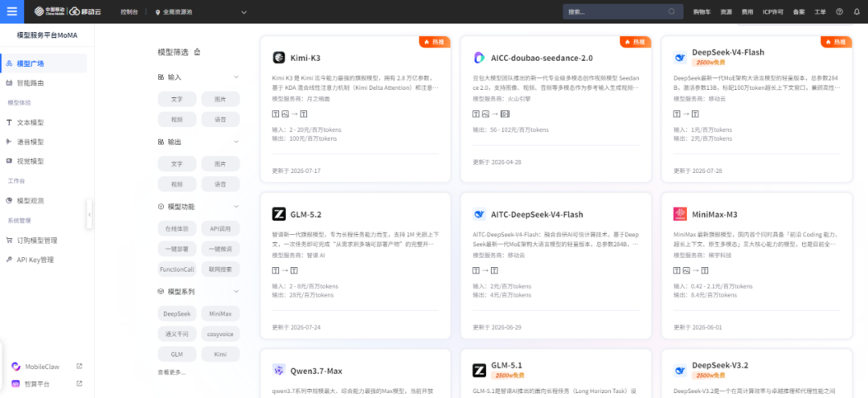Toggle the 语音 output filter chip

point(220,184)
